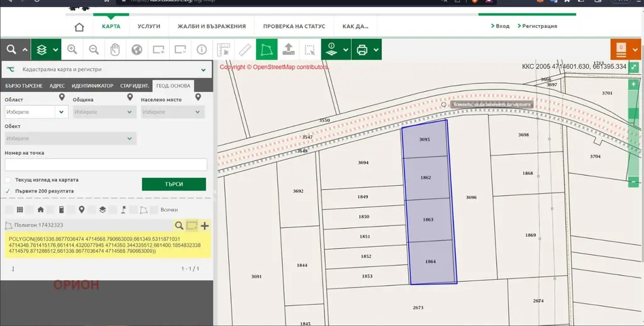Activate the polygon drawing tool
Screen dimensions: 644x326
click(267, 50)
